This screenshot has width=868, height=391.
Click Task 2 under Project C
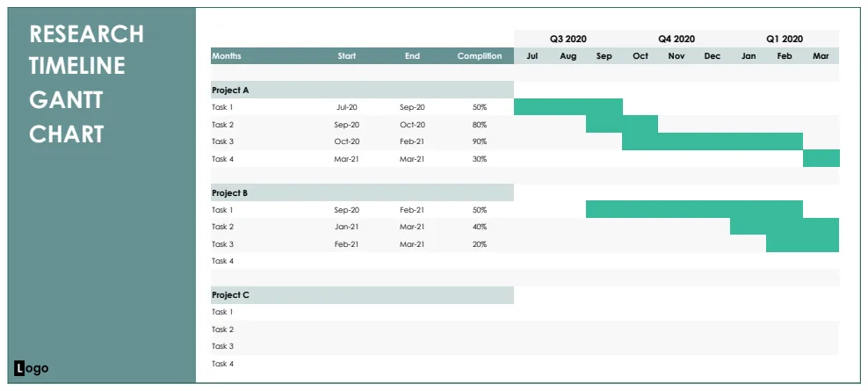pos(222,329)
